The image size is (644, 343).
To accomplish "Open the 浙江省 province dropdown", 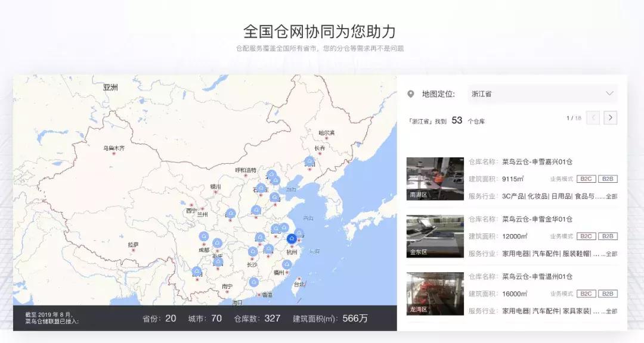I will click(x=543, y=93).
